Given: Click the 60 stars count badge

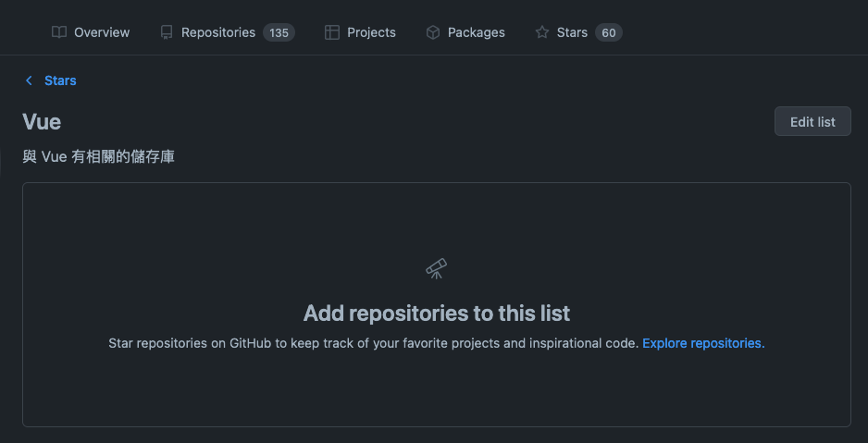Looking at the screenshot, I should pyautogui.click(x=608, y=32).
